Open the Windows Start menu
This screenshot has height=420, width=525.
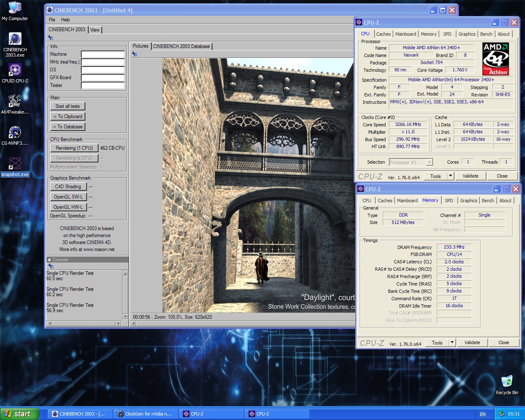click(x=20, y=414)
